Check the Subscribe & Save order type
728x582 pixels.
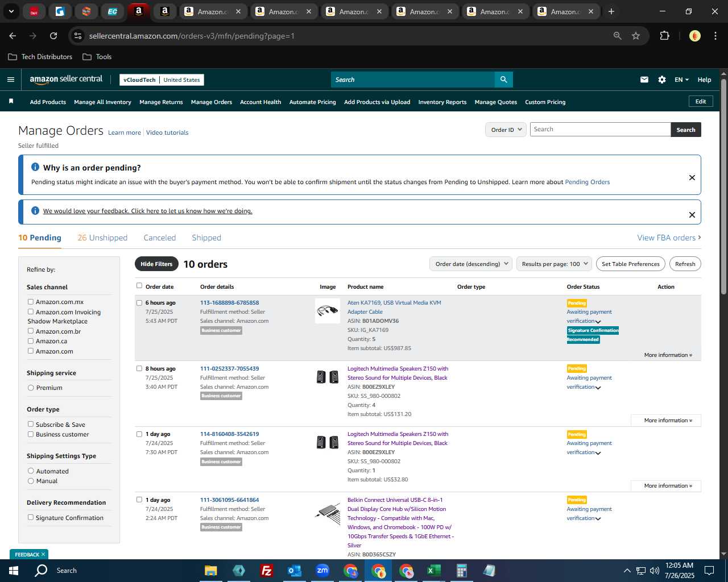pos(31,424)
